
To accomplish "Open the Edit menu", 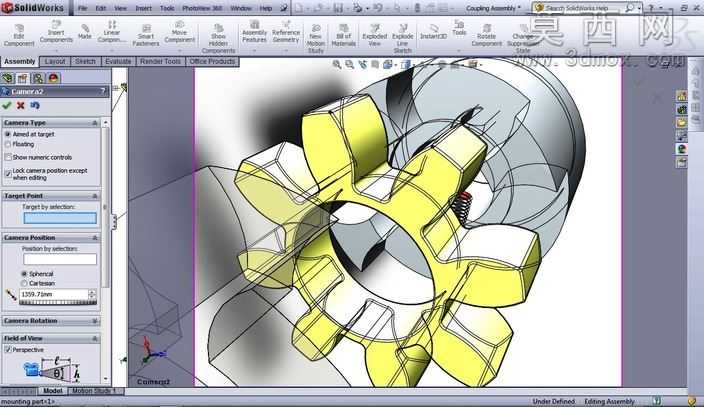I will click(x=101, y=8).
